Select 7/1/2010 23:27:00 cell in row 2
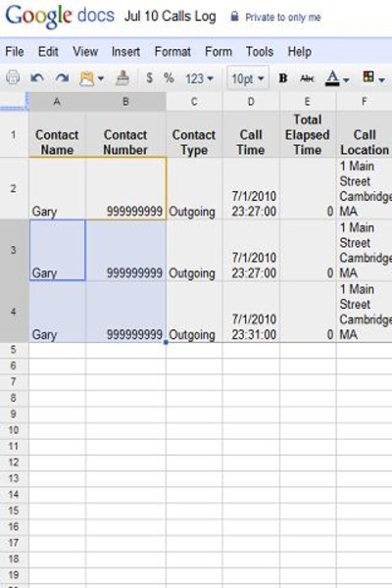 (x=251, y=188)
